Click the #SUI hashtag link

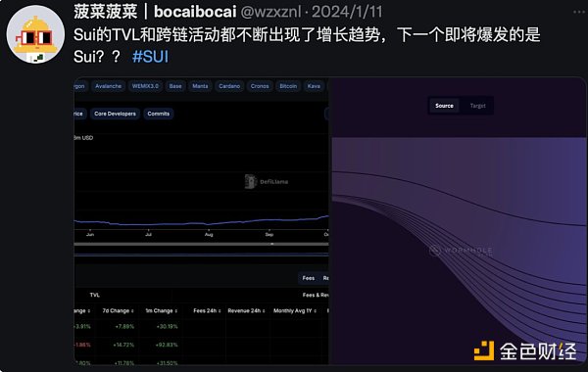tap(150, 57)
